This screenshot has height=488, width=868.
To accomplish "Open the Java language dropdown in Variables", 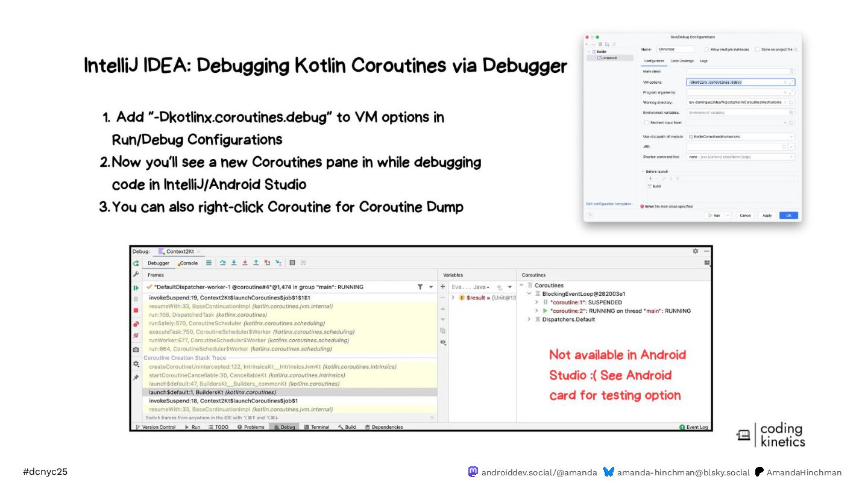I will (x=482, y=287).
